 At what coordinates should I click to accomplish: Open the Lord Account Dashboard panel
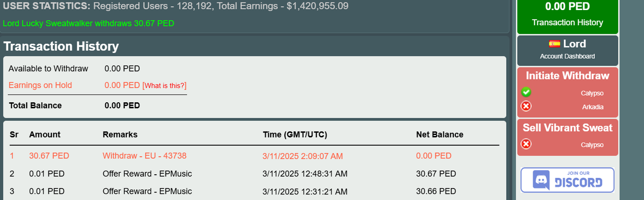coord(568,50)
